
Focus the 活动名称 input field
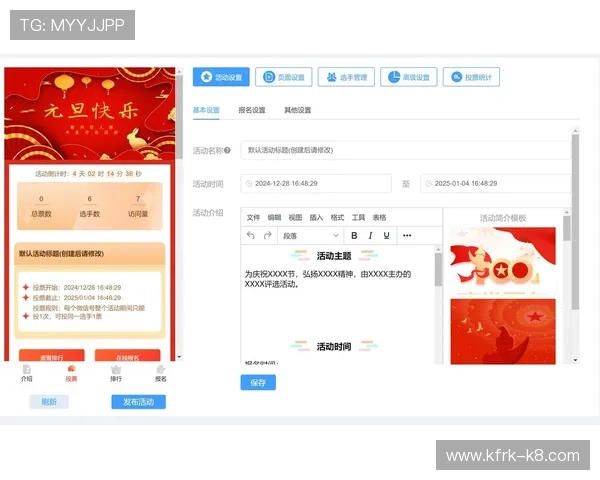pos(406,150)
